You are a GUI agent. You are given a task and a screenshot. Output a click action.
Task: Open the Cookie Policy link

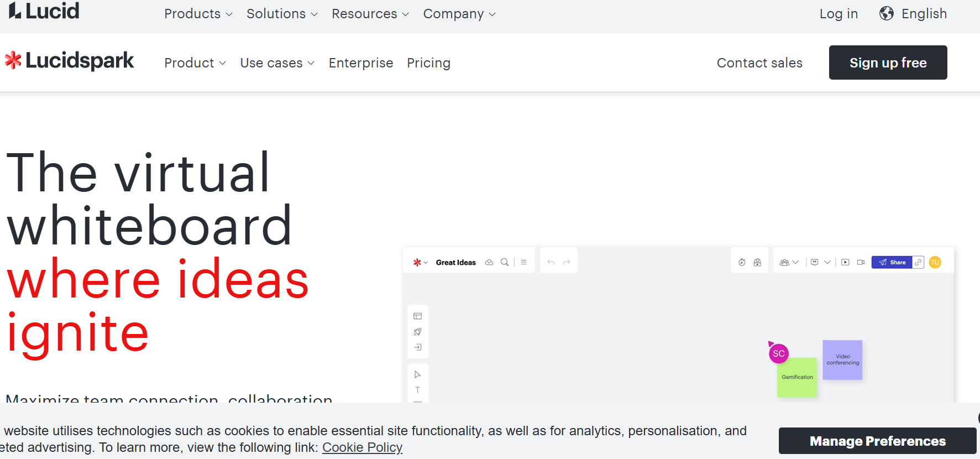point(362,447)
